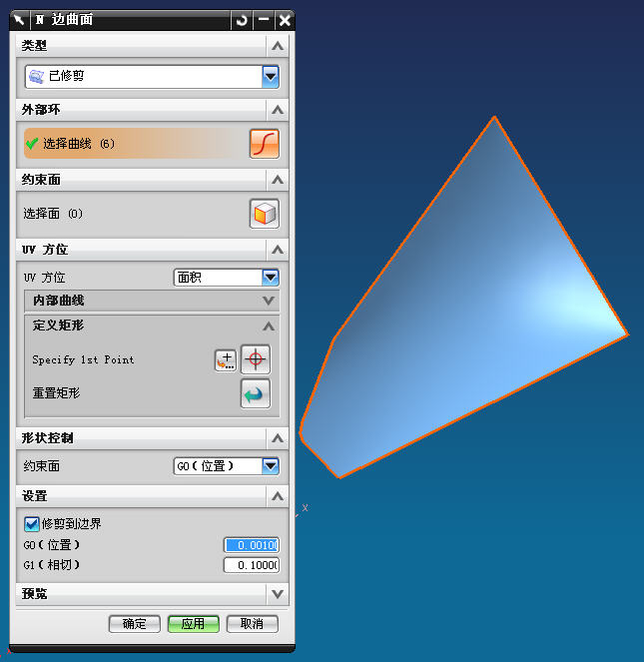Open the point constructor dialog icon

226,360
